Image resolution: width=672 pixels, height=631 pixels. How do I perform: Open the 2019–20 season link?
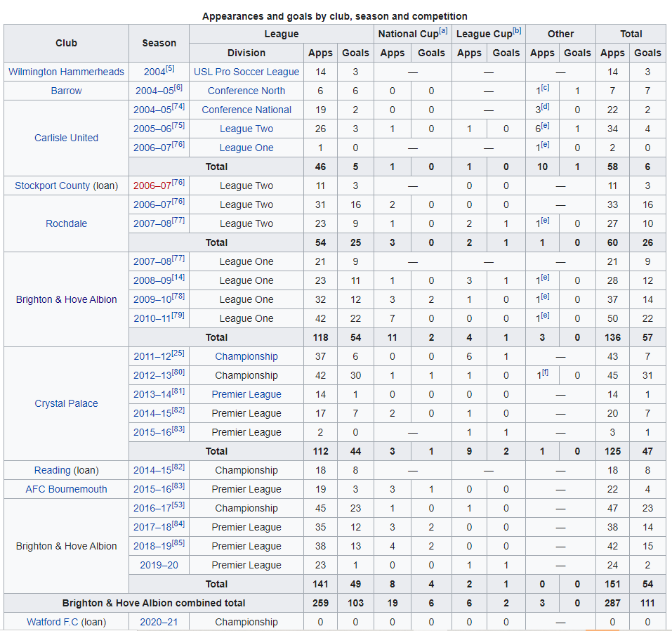159,565
